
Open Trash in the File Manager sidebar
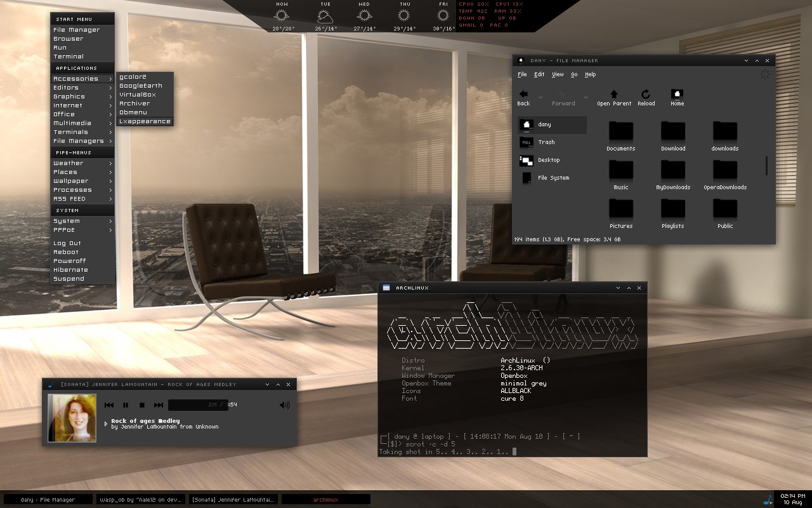pyautogui.click(x=552, y=142)
